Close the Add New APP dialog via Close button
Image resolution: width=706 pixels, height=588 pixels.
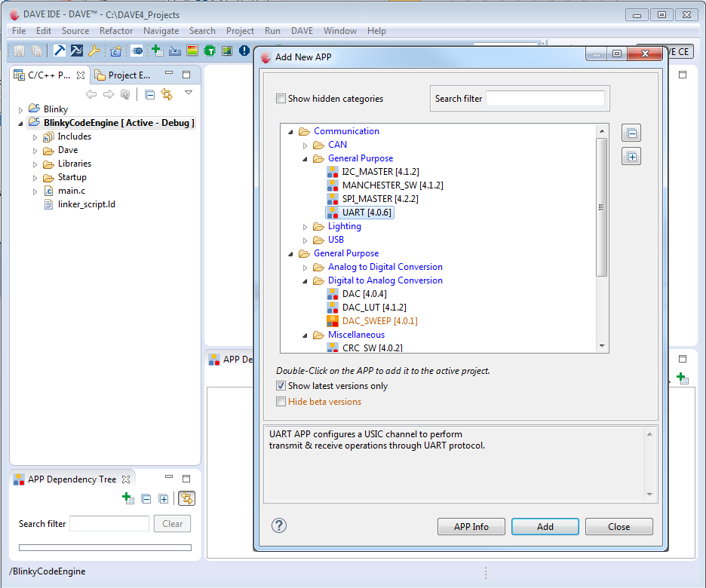click(619, 526)
